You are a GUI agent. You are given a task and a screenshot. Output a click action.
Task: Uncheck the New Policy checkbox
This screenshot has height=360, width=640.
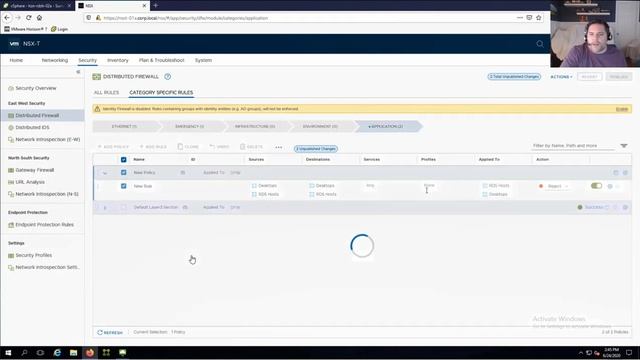(124, 173)
